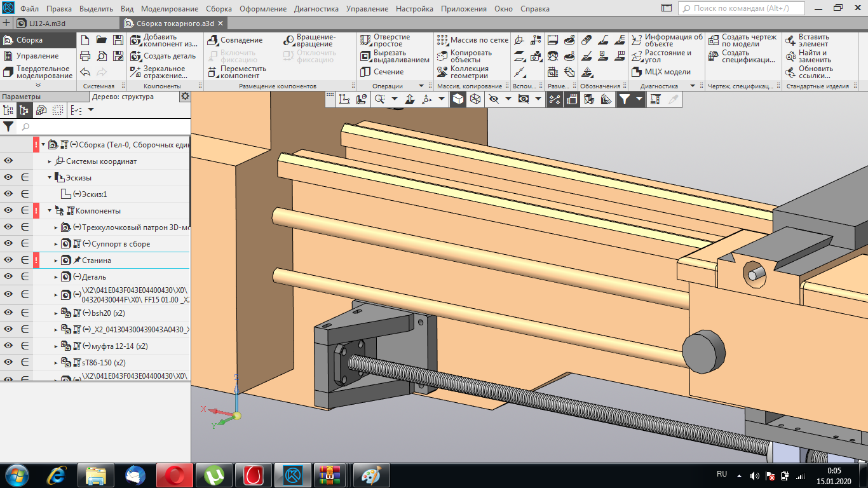Click Создать чертеж по модели
The height and width of the screenshot is (488, 868).
tap(743, 40)
